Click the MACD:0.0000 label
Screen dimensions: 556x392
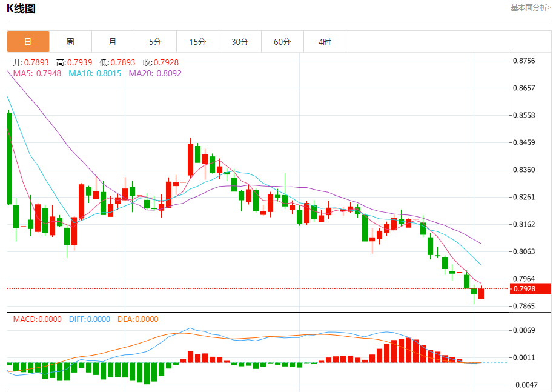pos(37,319)
